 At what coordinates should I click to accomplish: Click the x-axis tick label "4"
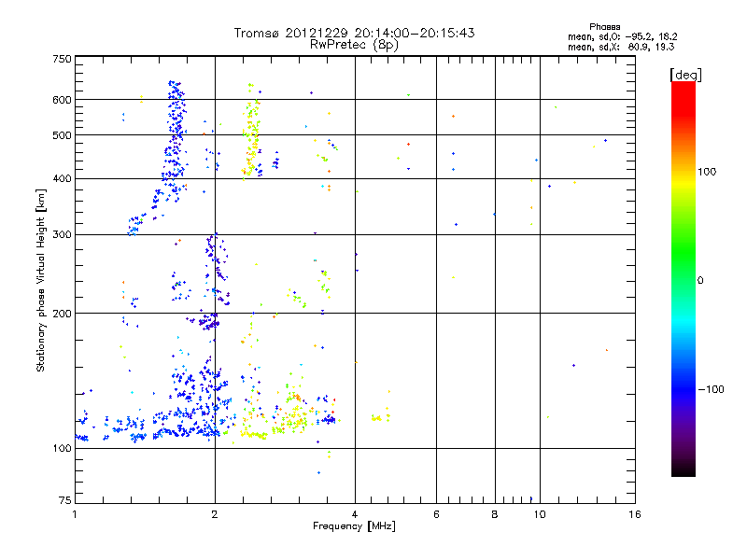click(x=355, y=514)
